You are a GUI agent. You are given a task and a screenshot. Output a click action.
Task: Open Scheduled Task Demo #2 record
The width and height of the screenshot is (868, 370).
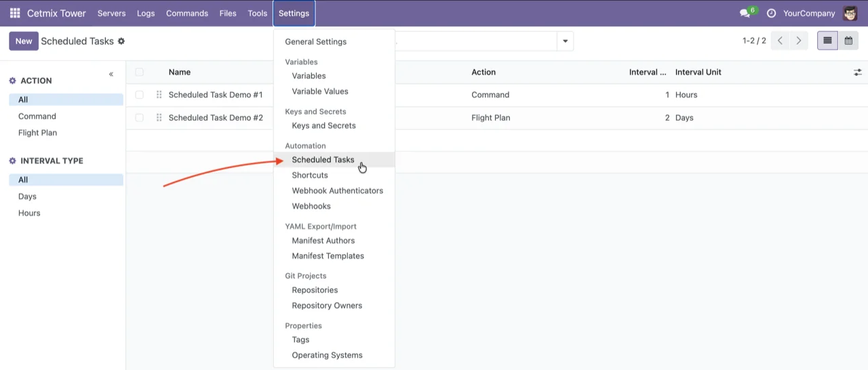(x=216, y=118)
